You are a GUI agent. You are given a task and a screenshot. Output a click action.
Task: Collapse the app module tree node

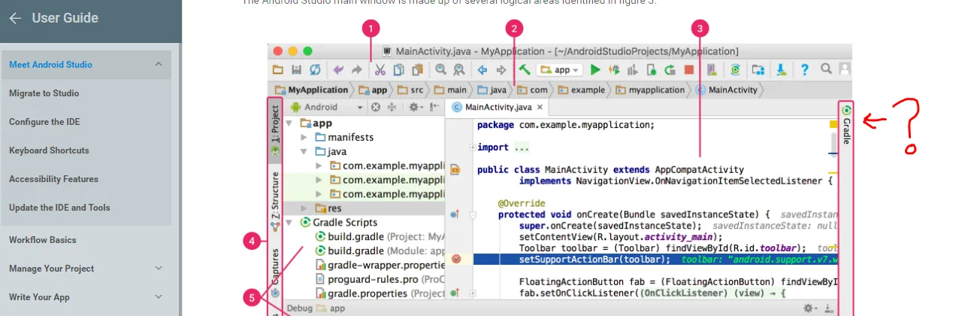click(289, 123)
